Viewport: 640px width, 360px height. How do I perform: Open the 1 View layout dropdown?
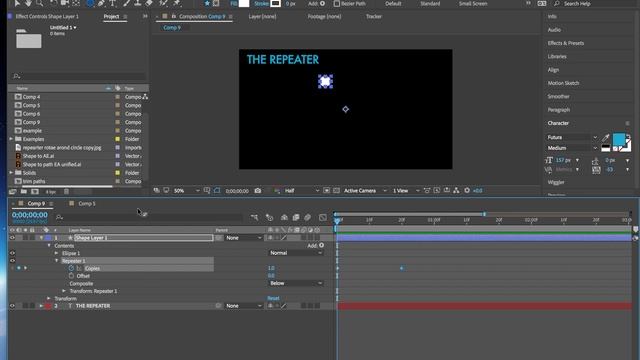click(406, 191)
